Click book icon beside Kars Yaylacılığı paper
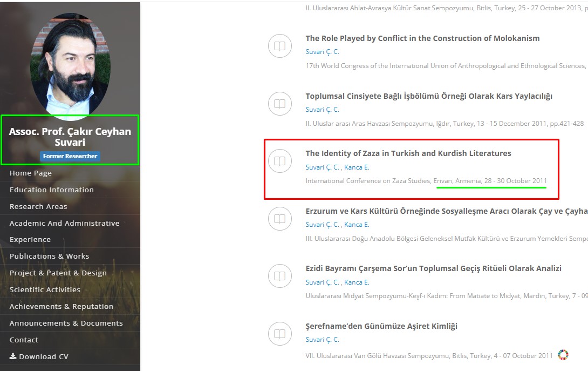The image size is (588, 371). [x=279, y=104]
